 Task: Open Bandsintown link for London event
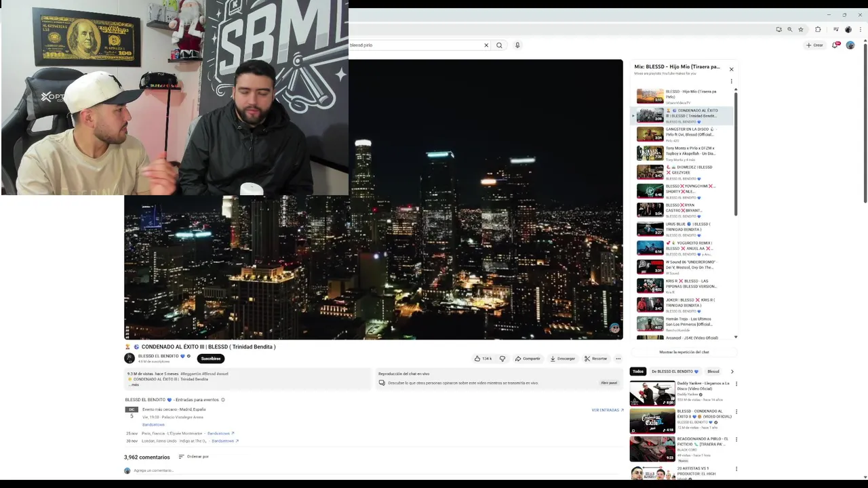[225, 441]
